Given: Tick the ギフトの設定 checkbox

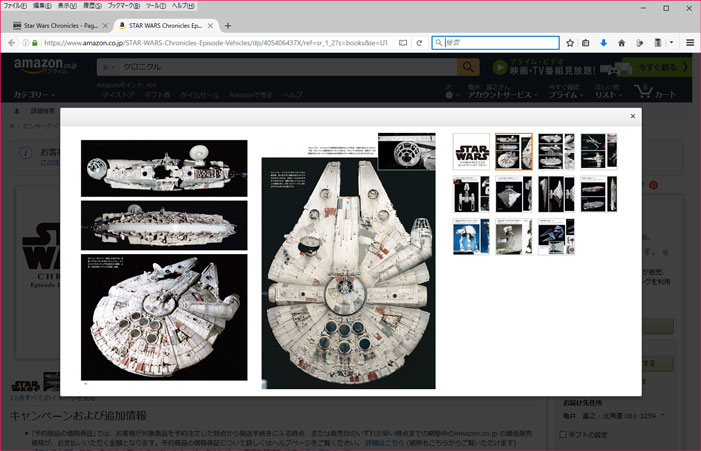Looking at the screenshot, I should (563, 434).
